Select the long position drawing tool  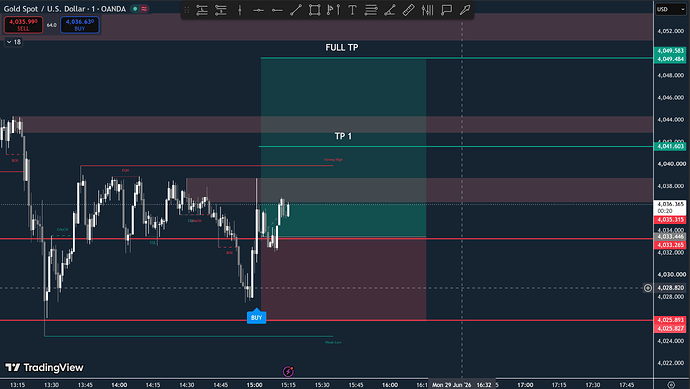(x=202, y=10)
